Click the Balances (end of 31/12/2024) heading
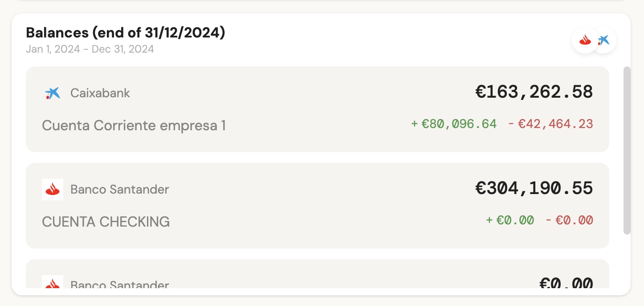The width and height of the screenshot is (644, 306). pos(126,33)
